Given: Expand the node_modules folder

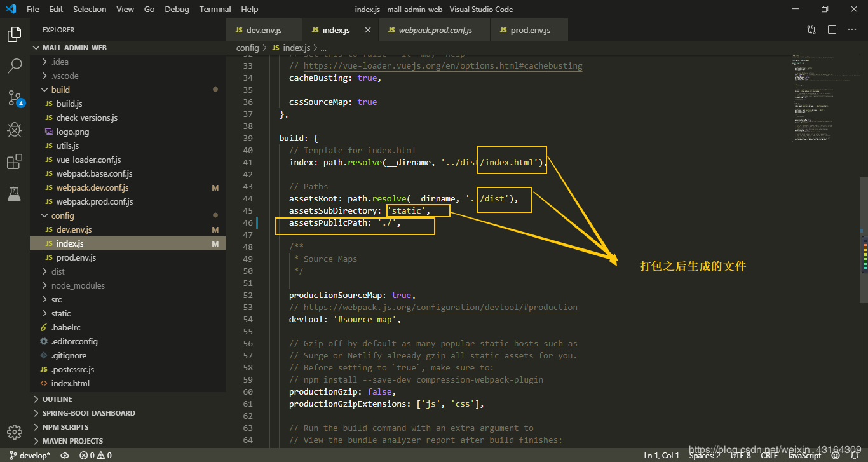Looking at the screenshot, I should click(x=128, y=285).
